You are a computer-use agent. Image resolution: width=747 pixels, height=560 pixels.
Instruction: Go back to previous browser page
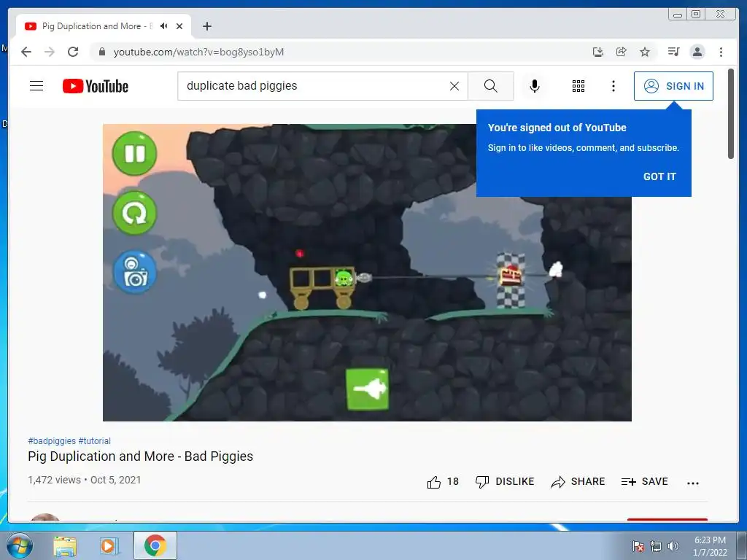click(26, 52)
